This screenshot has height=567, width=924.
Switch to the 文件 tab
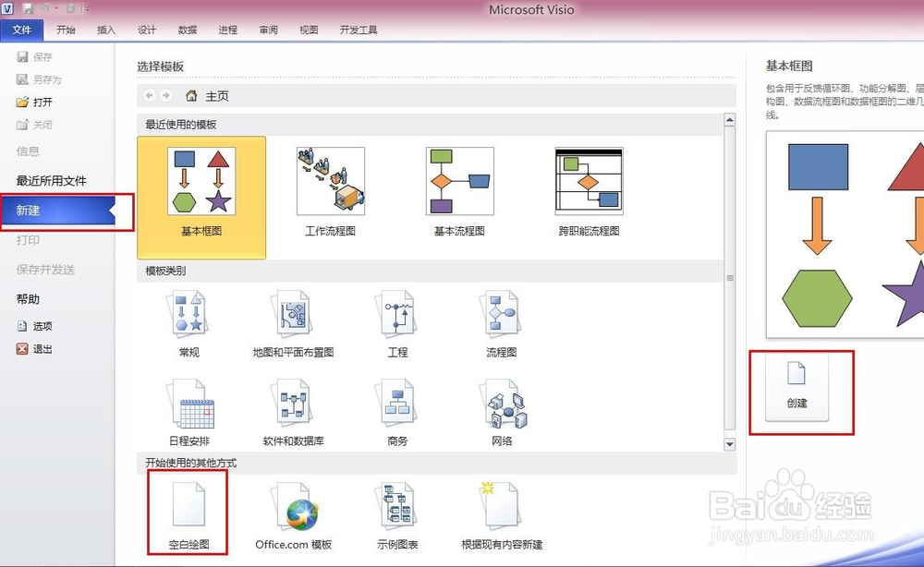22,30
